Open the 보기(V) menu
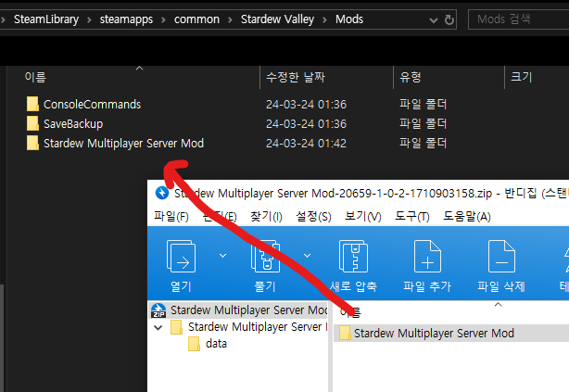The height and width of the screenshot is (392, 569). (x=363, y=217)
